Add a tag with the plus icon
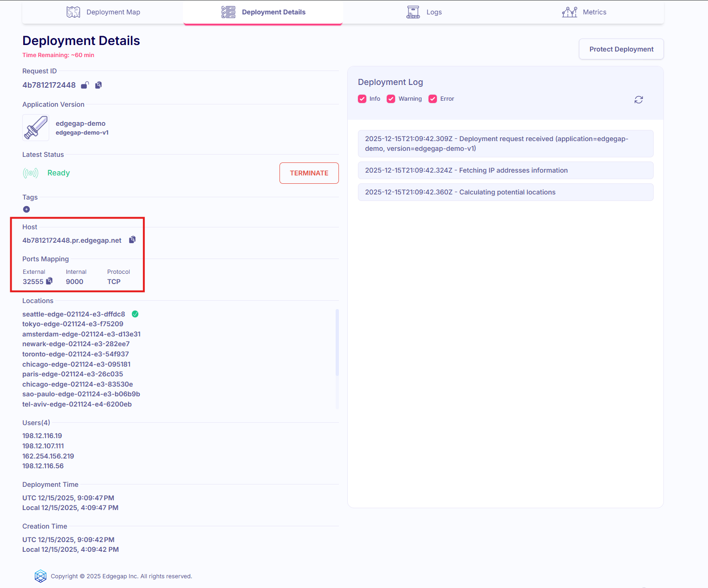 (x=26, y=209)
